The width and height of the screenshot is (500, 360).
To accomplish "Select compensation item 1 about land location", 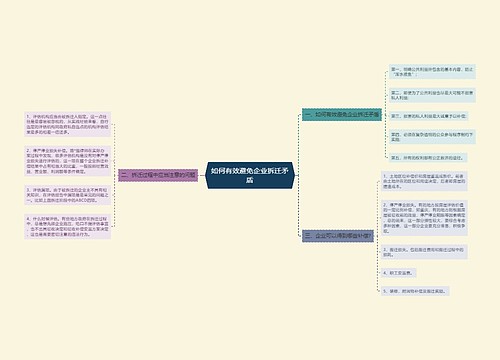I will 424,181.
